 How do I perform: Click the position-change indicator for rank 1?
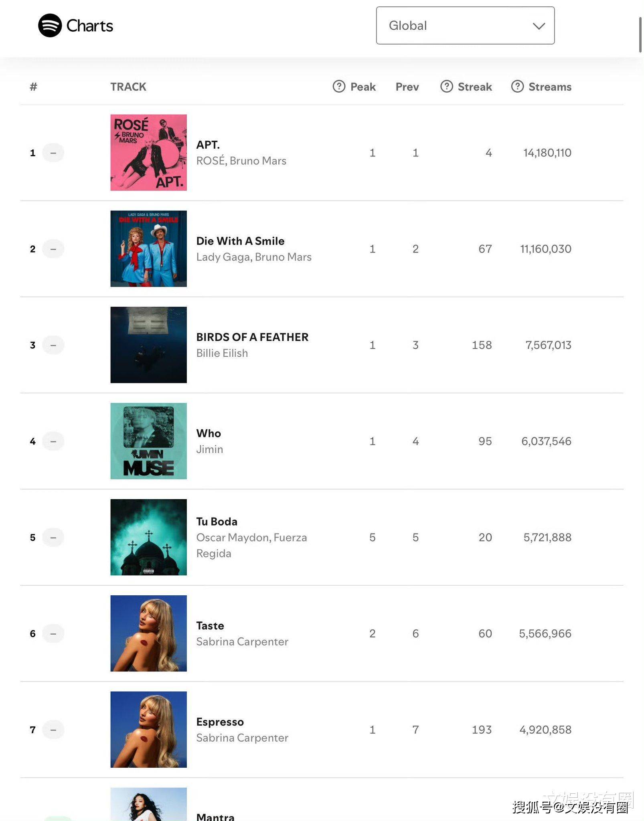53,153
